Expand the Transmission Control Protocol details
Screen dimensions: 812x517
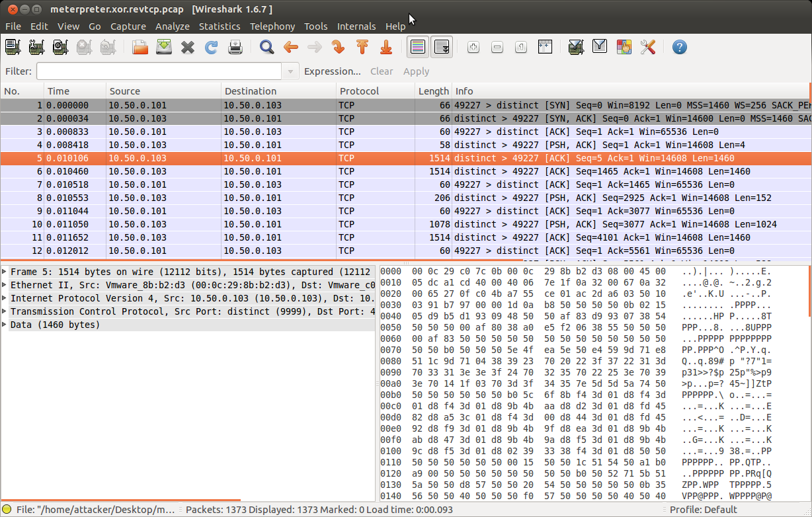[x=5, y=311]
